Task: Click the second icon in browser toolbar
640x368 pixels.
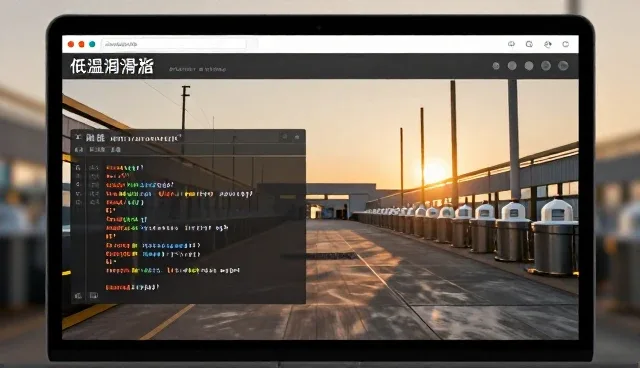Action: tap(529, 44)
